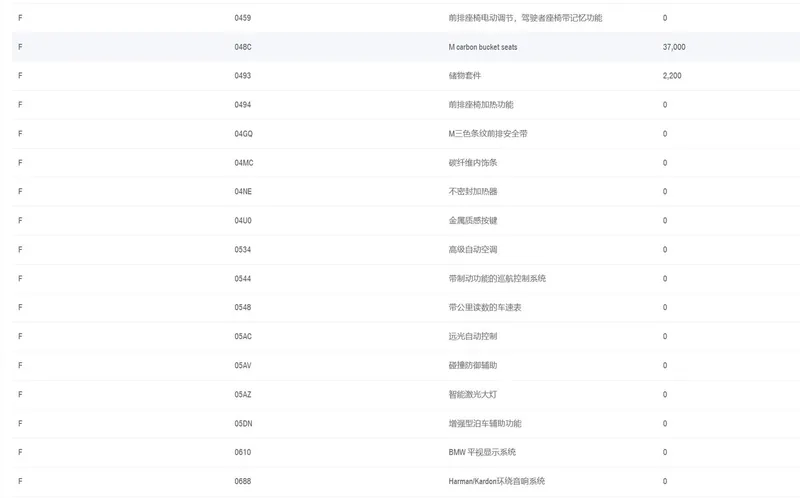
Task: Select the description 前排座椅电动调节，驾驶者座椅带记忆功能
Action: (x=525, y=18)
